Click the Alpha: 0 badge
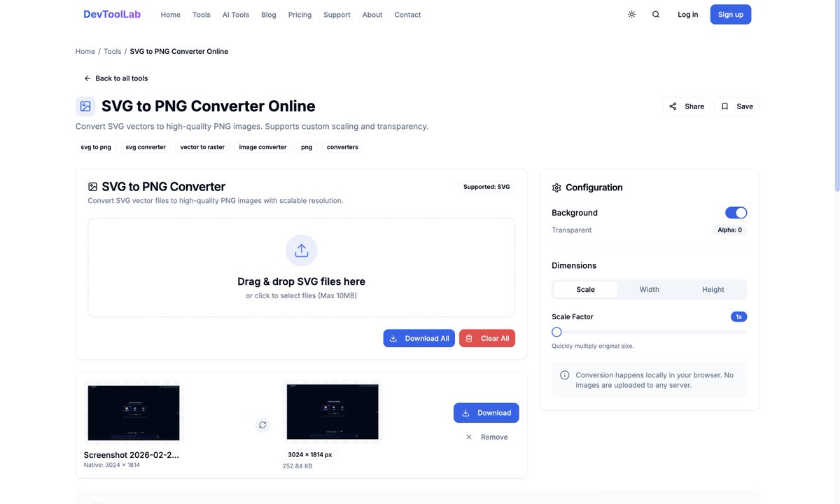 729,230
